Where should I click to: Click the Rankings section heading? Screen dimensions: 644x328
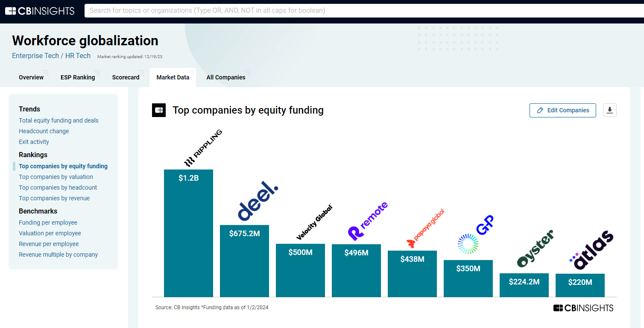coord(33,155)
